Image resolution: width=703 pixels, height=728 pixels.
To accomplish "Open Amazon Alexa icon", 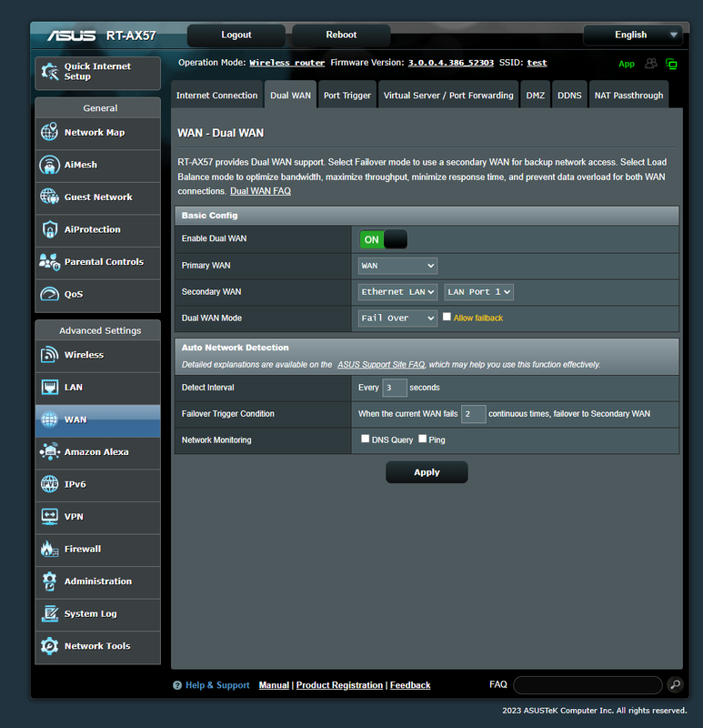I will pyautogui.click(x=50, y=451).
